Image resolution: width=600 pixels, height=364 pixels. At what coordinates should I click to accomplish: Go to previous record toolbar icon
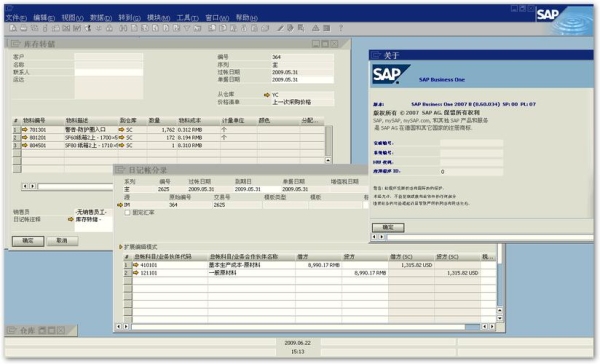(x=155, y=28)
